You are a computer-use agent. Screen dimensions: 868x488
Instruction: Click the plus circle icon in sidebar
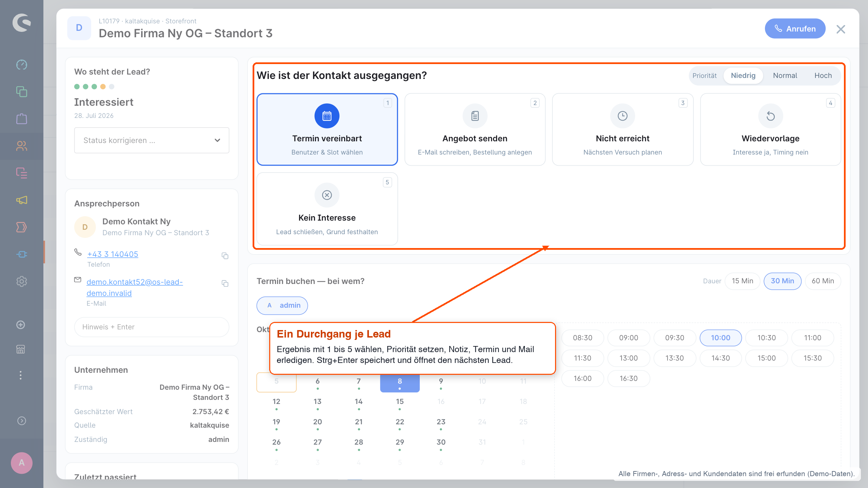point(21,325)
